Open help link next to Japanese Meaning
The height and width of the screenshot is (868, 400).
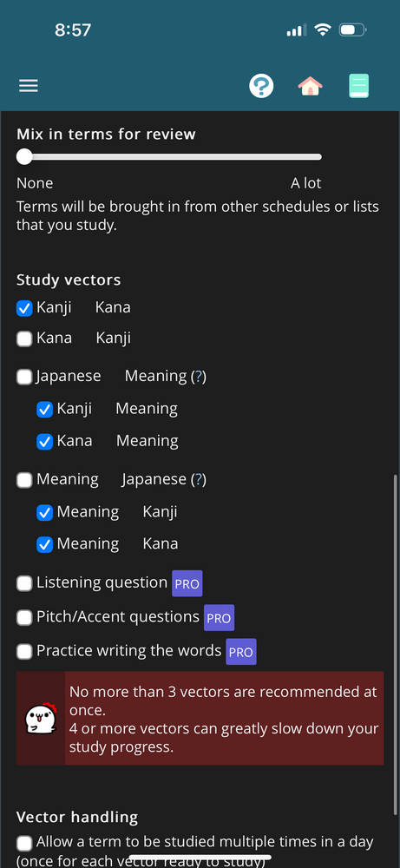click(199, 377)
